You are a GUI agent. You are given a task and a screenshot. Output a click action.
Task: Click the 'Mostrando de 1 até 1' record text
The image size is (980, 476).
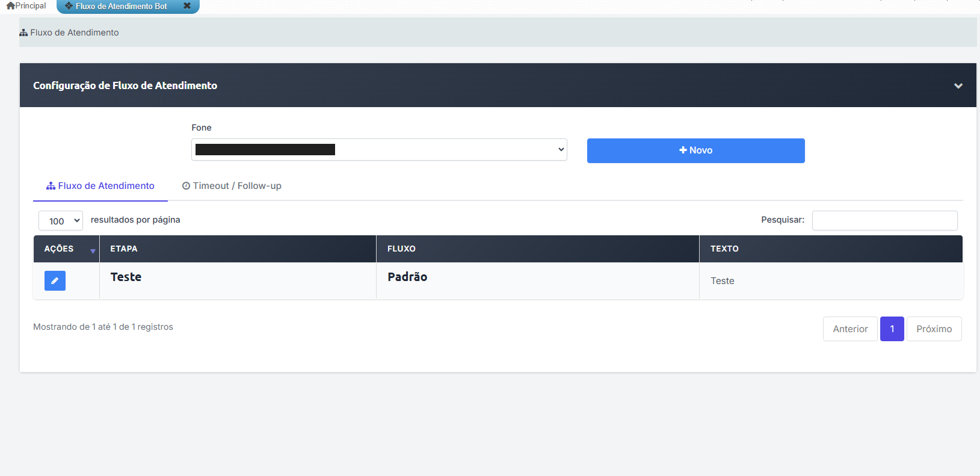pos(103,327)
